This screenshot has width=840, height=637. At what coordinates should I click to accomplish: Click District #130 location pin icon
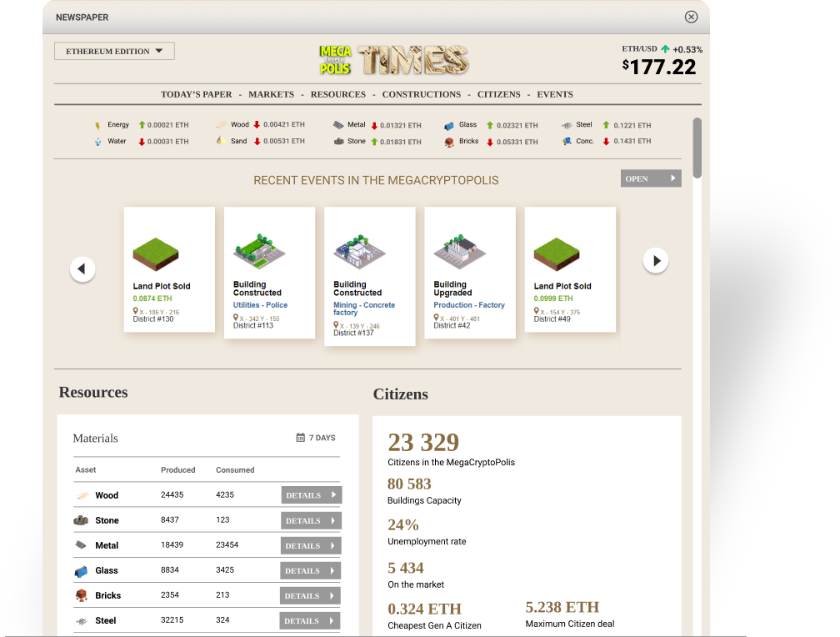[x=136, y=311]
